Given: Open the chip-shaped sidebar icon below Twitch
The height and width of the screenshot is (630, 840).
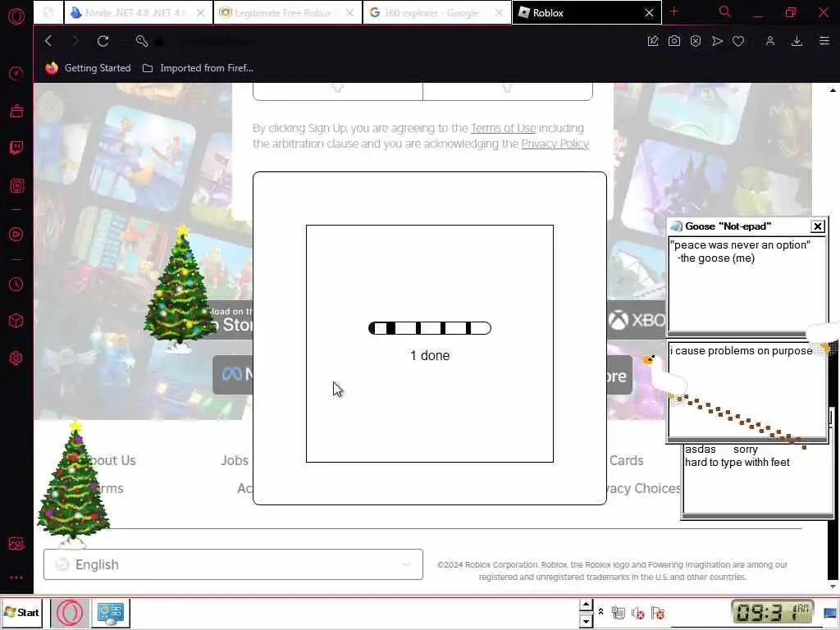Looking at the screenshot, I should coord(16,185).
